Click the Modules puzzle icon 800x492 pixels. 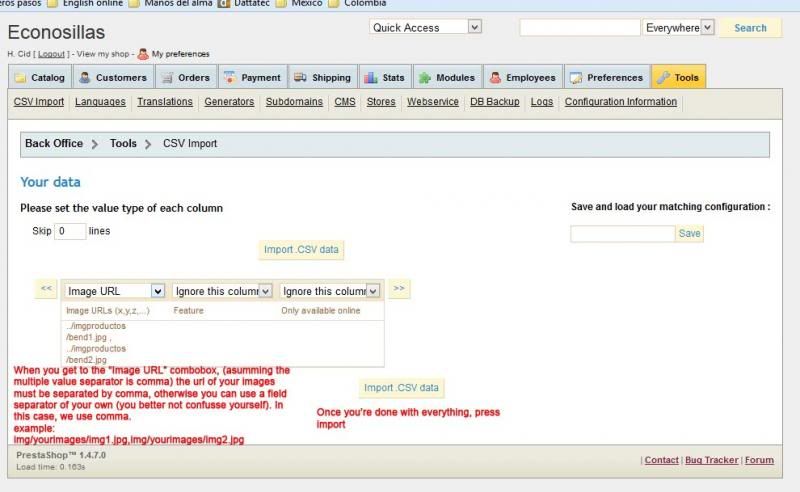coord(425,77)
